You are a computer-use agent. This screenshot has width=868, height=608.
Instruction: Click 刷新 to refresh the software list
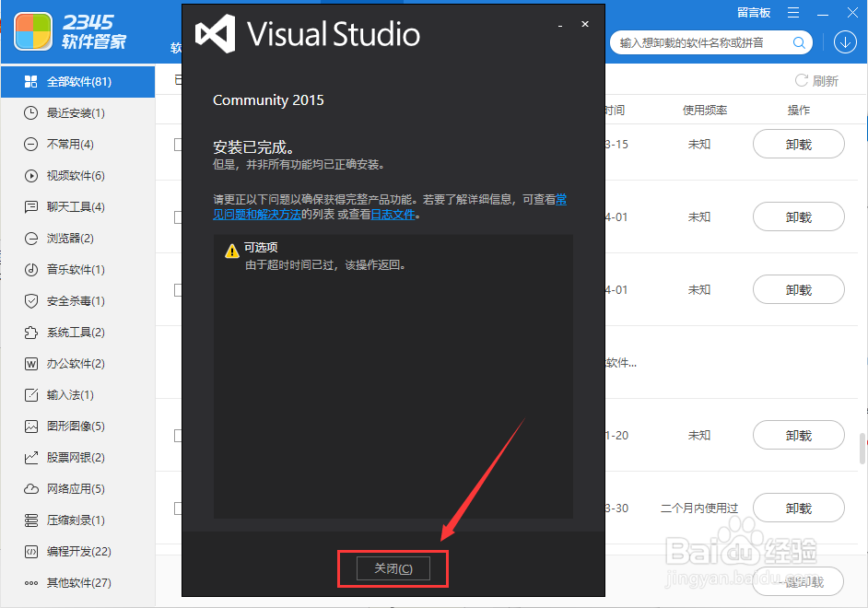816,81
